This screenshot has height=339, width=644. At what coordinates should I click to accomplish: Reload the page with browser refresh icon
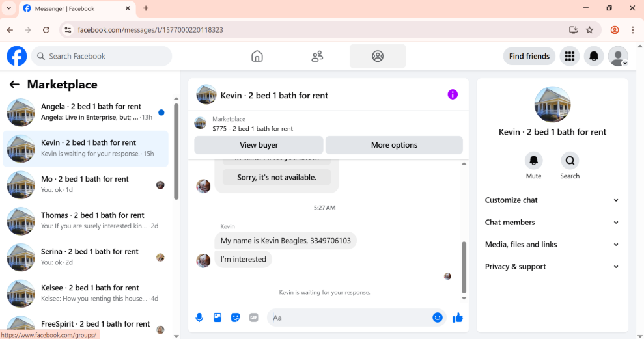(x=46, y=29)
